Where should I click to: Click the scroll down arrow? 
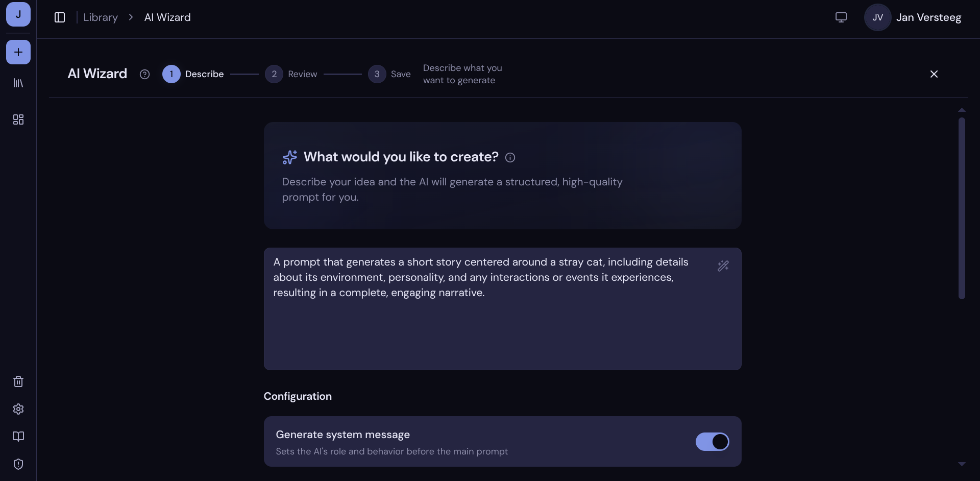coord(962,464)
